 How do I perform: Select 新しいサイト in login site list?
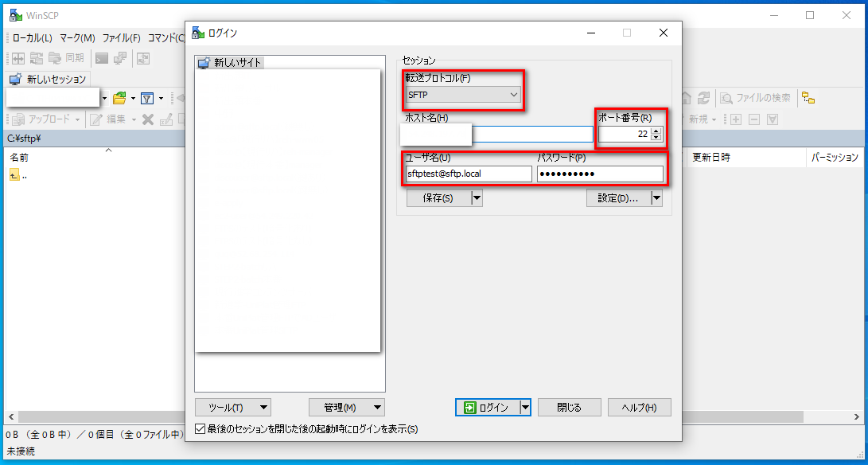230,63
